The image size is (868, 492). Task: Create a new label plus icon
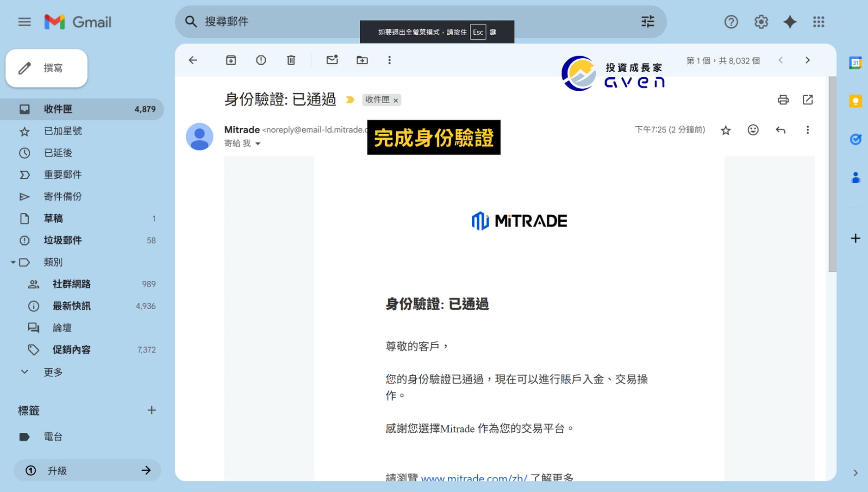pos(151,411)
